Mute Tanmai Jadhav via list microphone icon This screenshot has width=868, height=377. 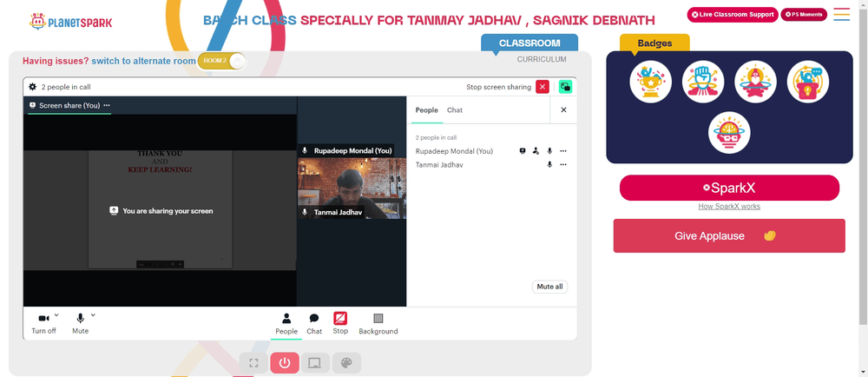[x=549, y=164]
